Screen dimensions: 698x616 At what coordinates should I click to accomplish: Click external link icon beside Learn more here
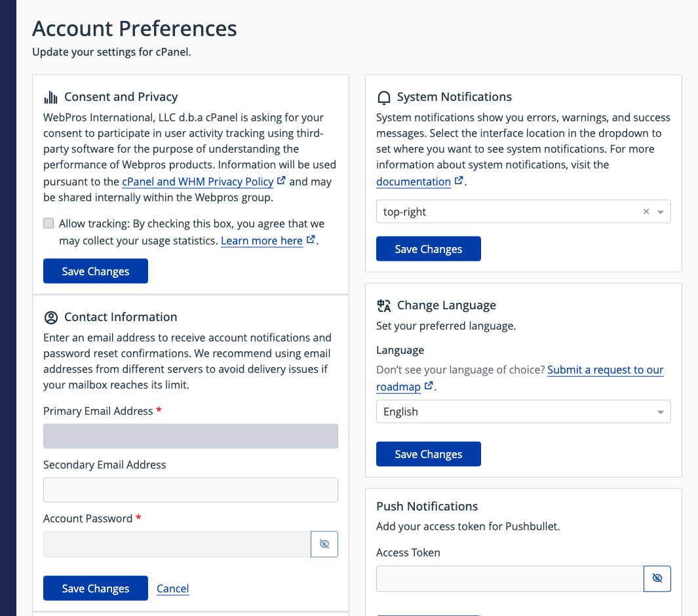[311, 239]
